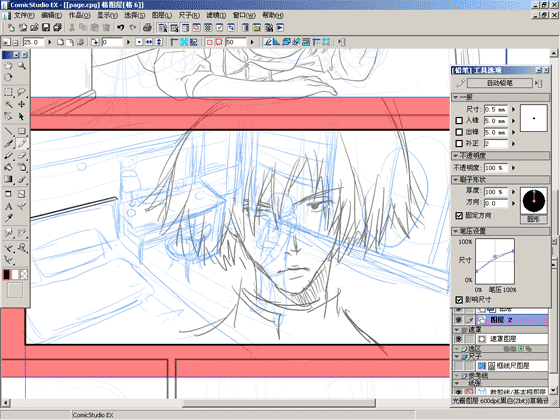Select the Lasso selection tool
Viewport: 560px width, 420px height.
(x=22, y=92)
